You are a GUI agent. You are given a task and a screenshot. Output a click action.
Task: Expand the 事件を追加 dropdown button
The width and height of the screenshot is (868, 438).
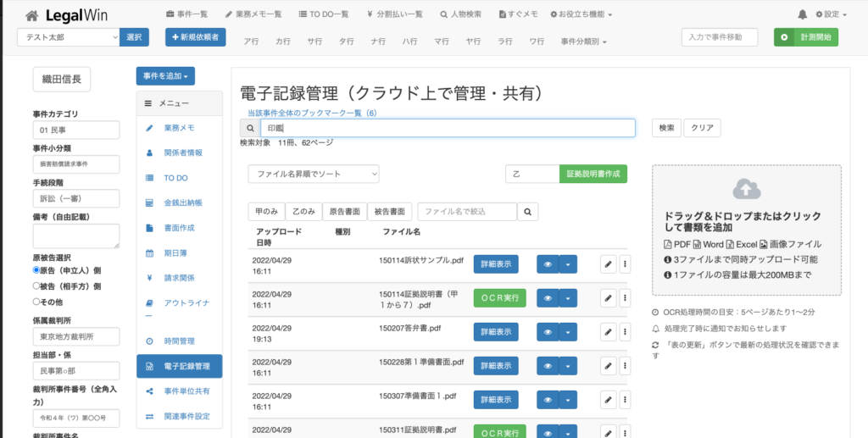(165, 76)
